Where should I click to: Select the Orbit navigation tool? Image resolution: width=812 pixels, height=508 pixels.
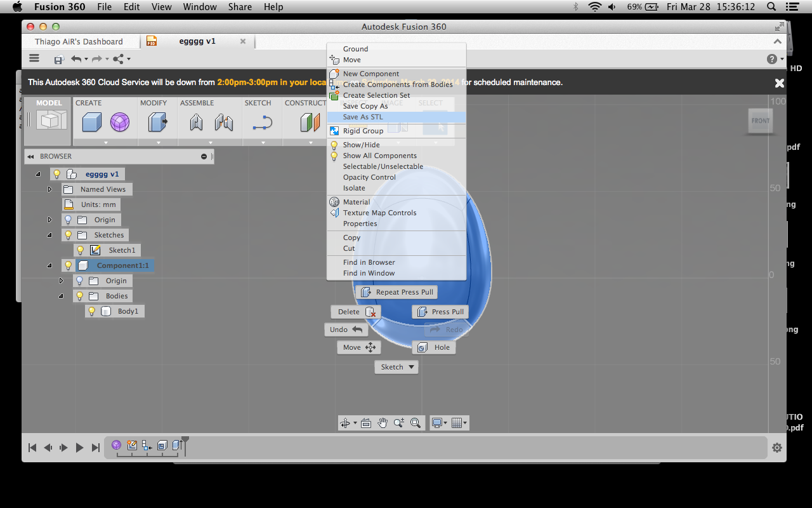[345, 423]
